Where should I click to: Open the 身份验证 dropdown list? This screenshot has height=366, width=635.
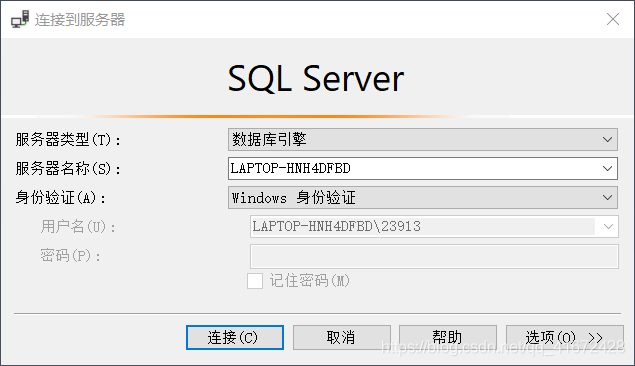607,198
